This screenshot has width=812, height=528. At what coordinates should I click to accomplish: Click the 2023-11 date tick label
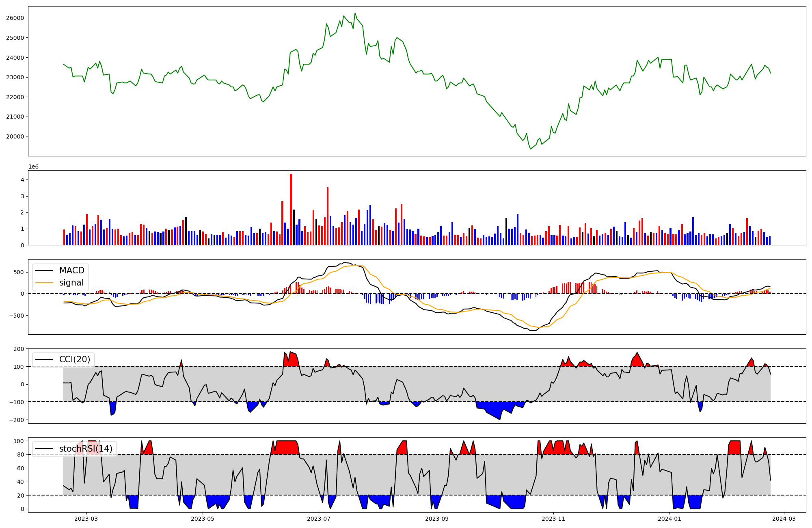click(x=553, y=519)
